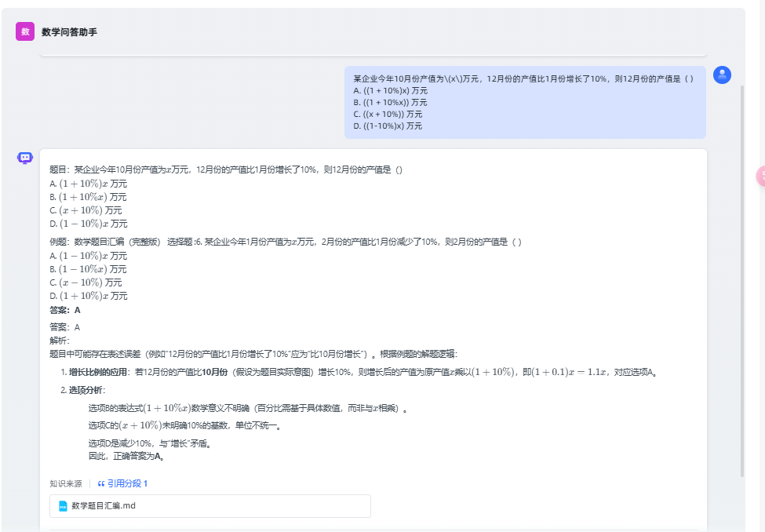Open the pink floating widget at right edge
765x532 pixels.
tap(761, 176)
